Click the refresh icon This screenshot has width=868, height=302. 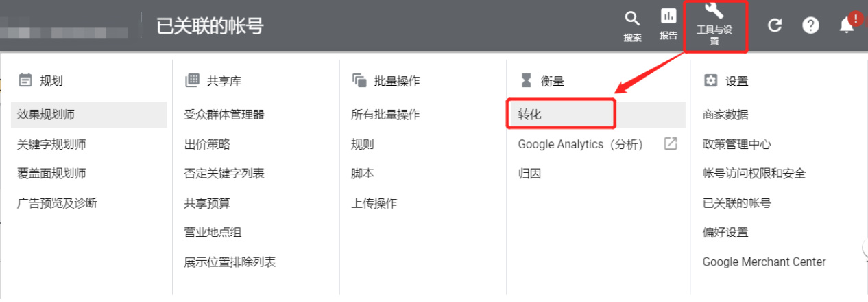click(775, 25)
